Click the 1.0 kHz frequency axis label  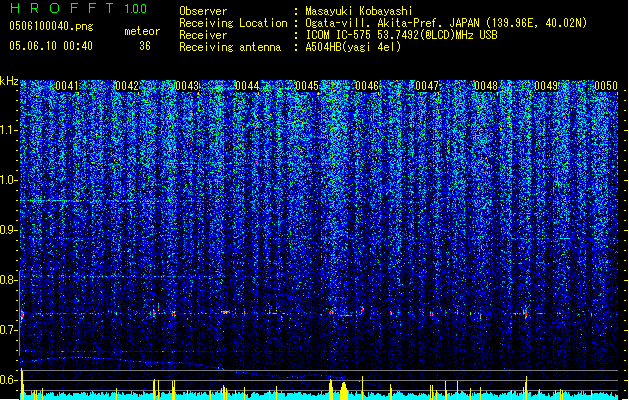tap(8, 180)
